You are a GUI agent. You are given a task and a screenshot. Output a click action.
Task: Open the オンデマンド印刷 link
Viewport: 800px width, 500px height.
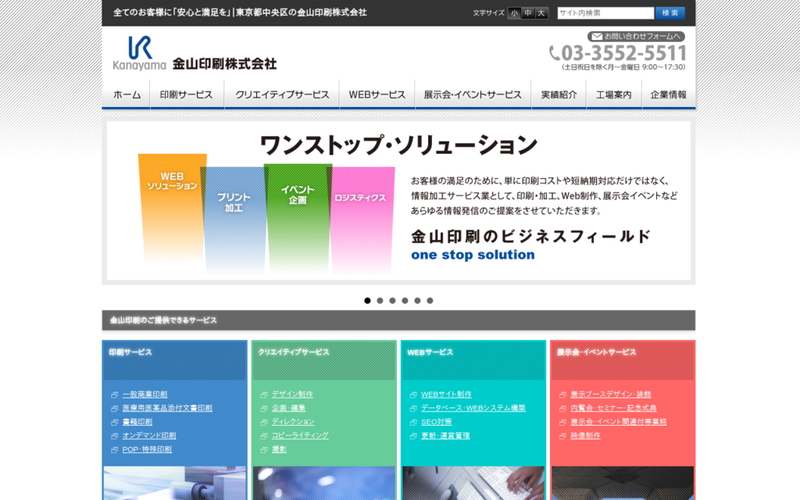[149, 436]
